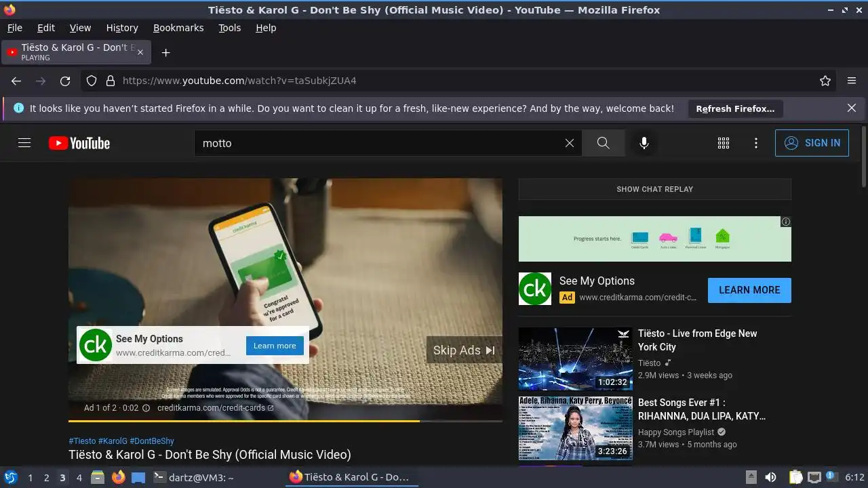Screen dimensions: 868x488
Task: Click the 6:12 taskbar clock
Action: pyautogui.click(x=854, y=477)
